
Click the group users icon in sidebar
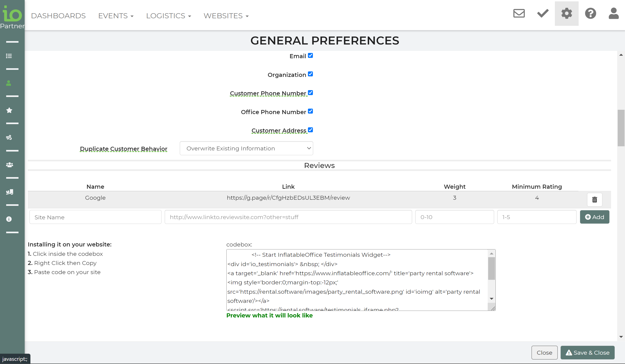(x=9, y=165)
